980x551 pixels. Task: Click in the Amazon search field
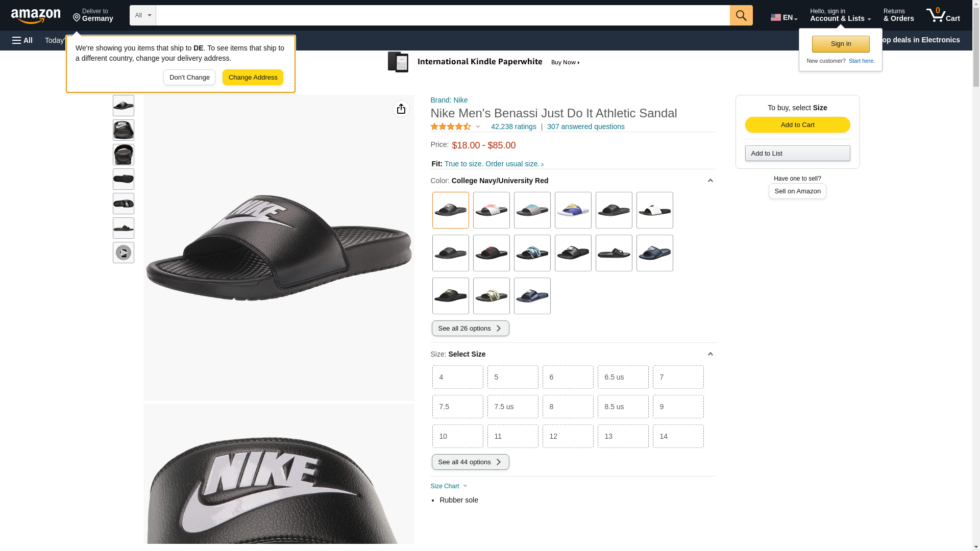coord(442,15)
